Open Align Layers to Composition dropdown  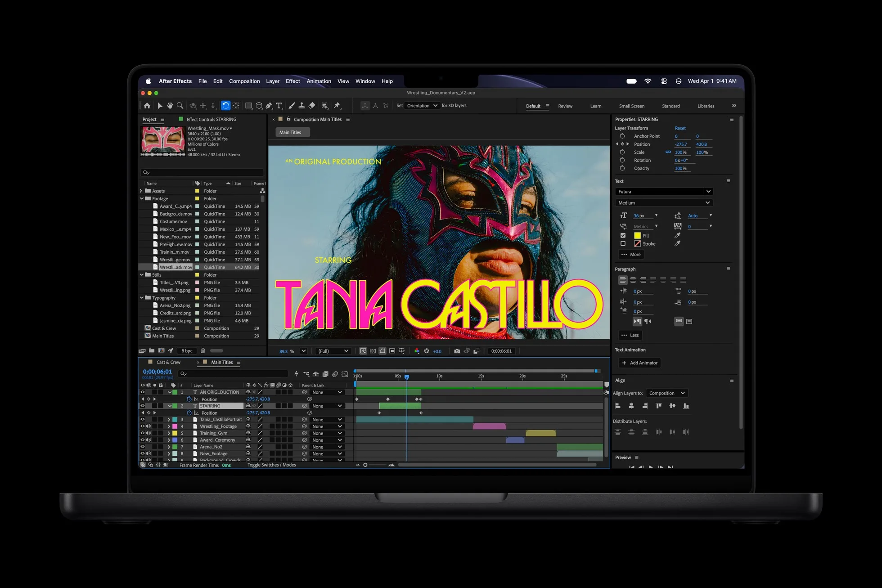[x=667, y=393]
